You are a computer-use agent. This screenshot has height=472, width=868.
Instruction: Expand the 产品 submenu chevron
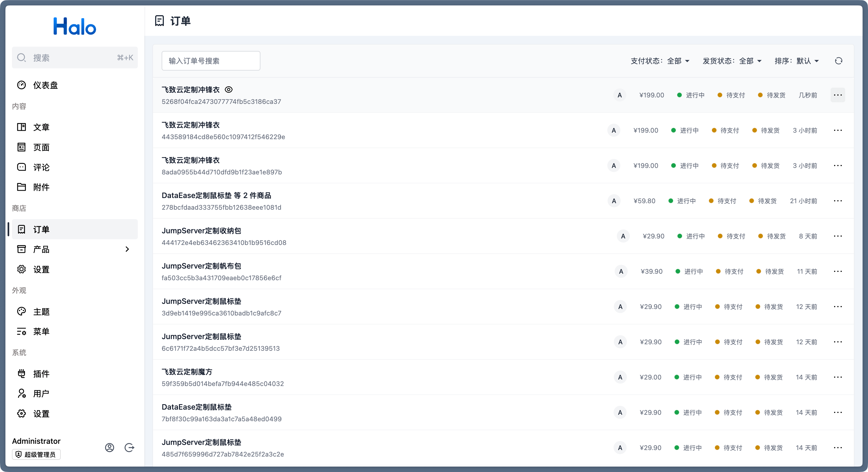pyautogui.click(x=127, y=249)
